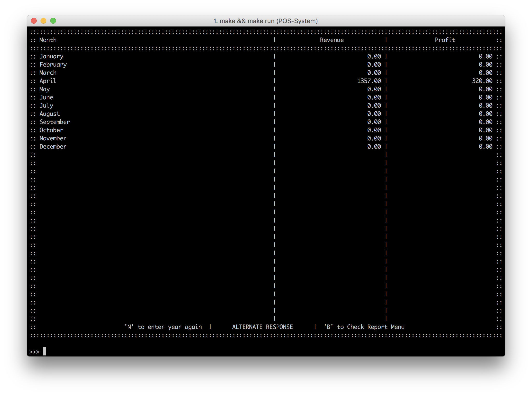Close the terminal window with red button

pyautogui.click(x=34, y=21)
